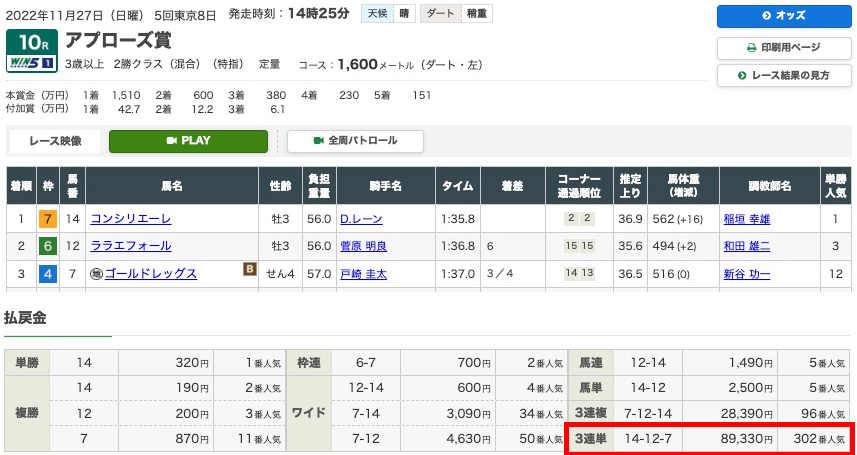The image size is (857, 455).
Task: Click the 推定上り column header
Action: coord(631,186)
